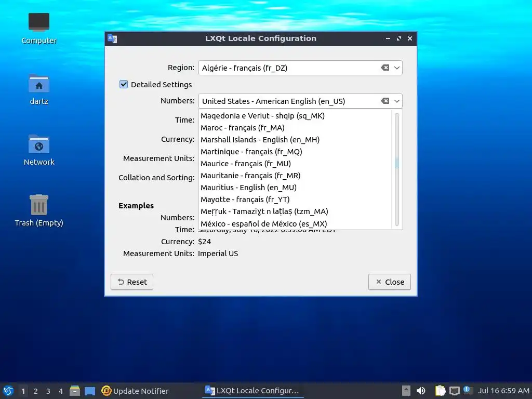Click the Currency example value $24
The height and width of the screenshot is (399, 532).
tap(204, 242)
